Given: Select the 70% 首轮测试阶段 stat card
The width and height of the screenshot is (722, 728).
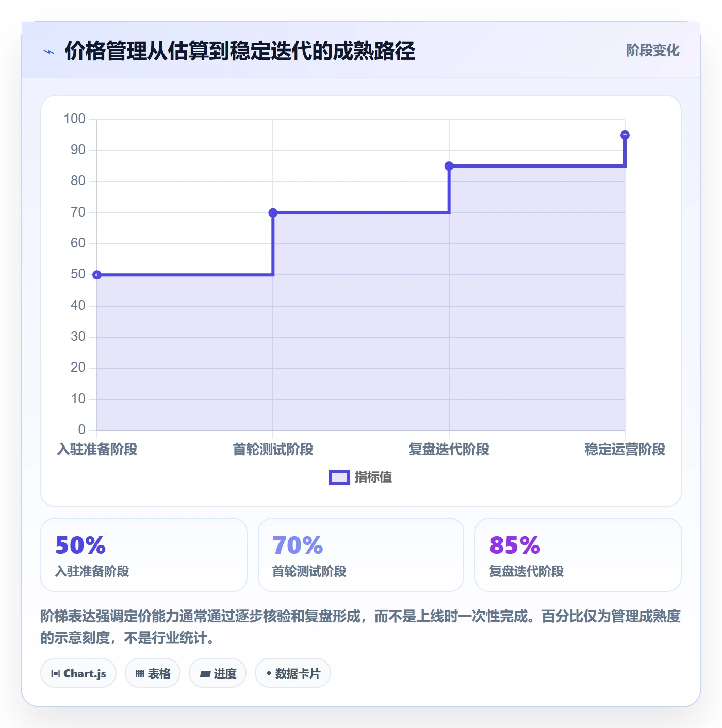Looking at the screenshot, I should 361,555.
